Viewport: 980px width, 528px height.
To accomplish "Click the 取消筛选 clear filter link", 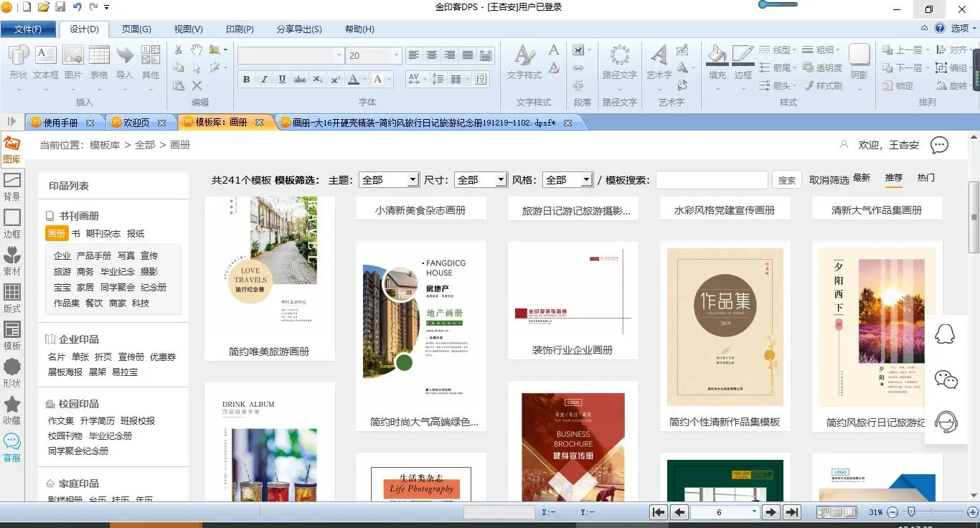I will pyautogui.click(x=829, y=180).
